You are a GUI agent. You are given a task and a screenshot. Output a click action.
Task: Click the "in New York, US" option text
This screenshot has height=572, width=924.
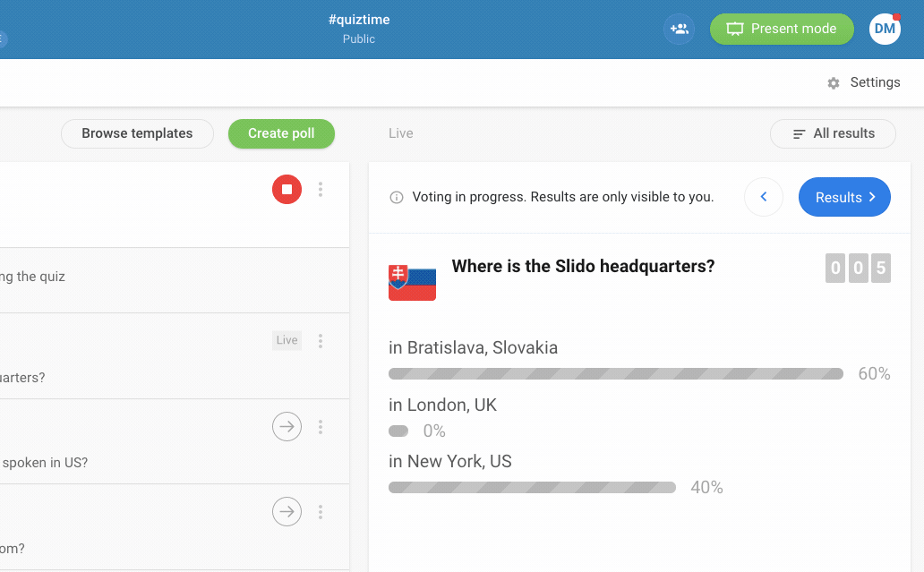tap(450, 461)
